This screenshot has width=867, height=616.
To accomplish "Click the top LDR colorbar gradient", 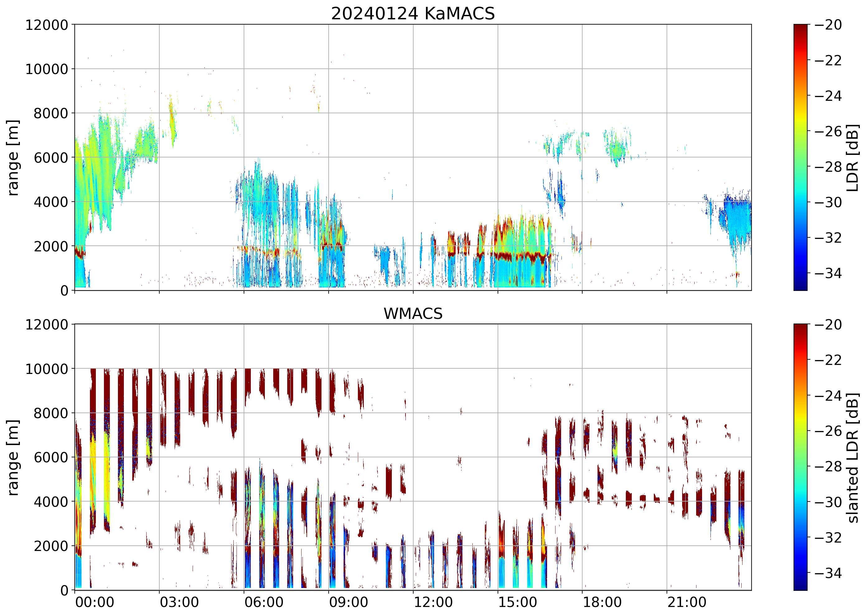I will pos(800,157).
